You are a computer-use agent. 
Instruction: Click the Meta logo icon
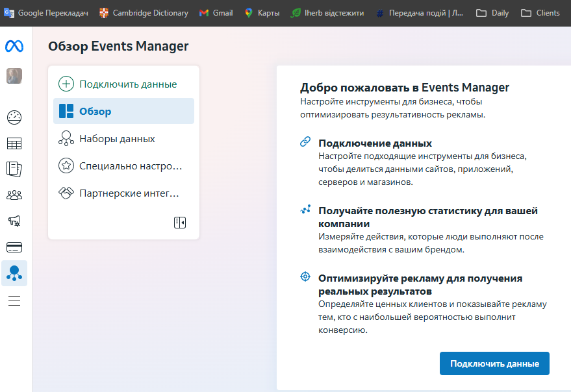click(14, 46)
